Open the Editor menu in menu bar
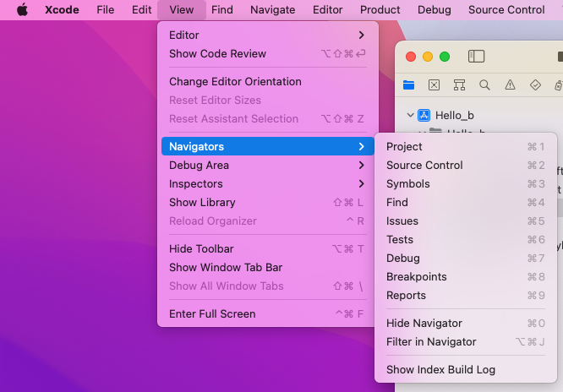The width and height of the screenshot is (563, 392). coord(327,9)
